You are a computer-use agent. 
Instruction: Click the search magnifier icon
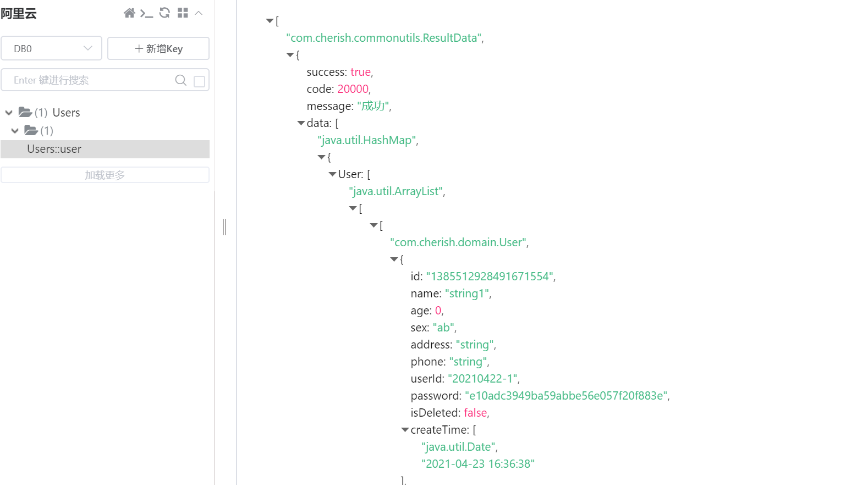(x=180, y=80)
